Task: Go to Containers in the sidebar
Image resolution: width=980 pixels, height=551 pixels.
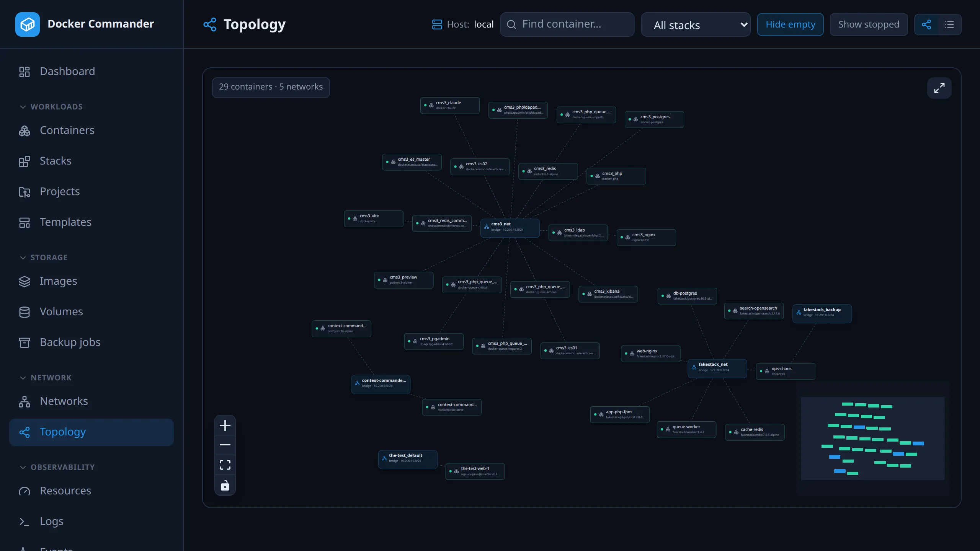Action: click(91, 130)
